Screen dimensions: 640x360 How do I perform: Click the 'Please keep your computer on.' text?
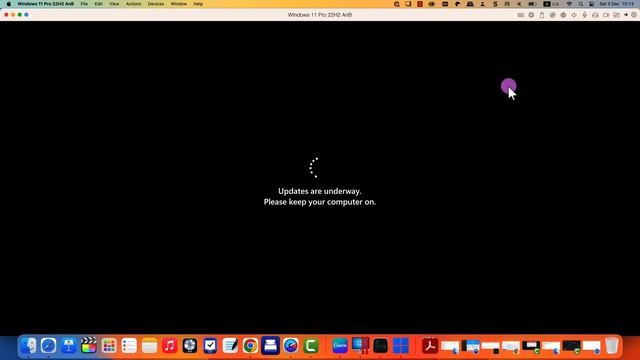tap(320, 202)
